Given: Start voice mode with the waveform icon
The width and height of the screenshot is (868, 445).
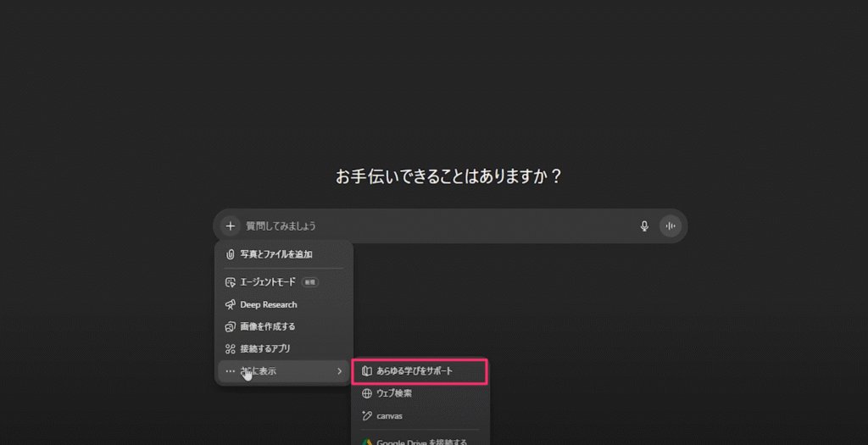Looking at the screenshot, I should click(x=670, y=225).
